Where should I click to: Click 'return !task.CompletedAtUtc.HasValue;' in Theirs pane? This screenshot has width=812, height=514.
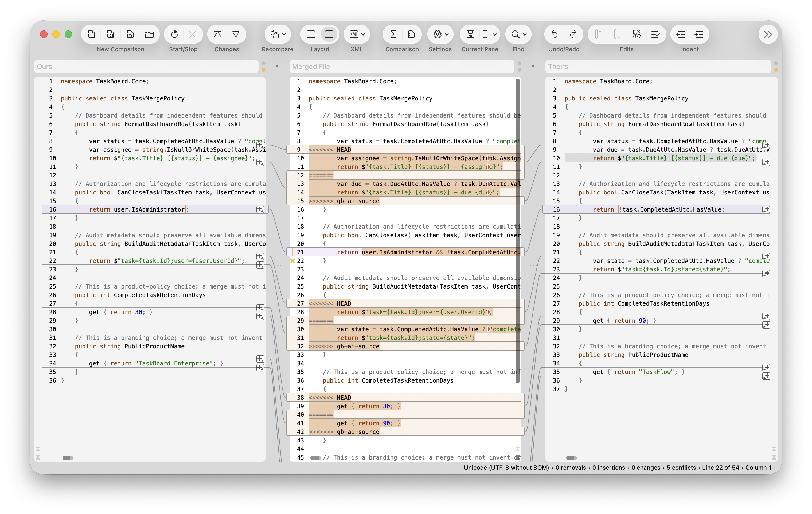tap(659, 209)
